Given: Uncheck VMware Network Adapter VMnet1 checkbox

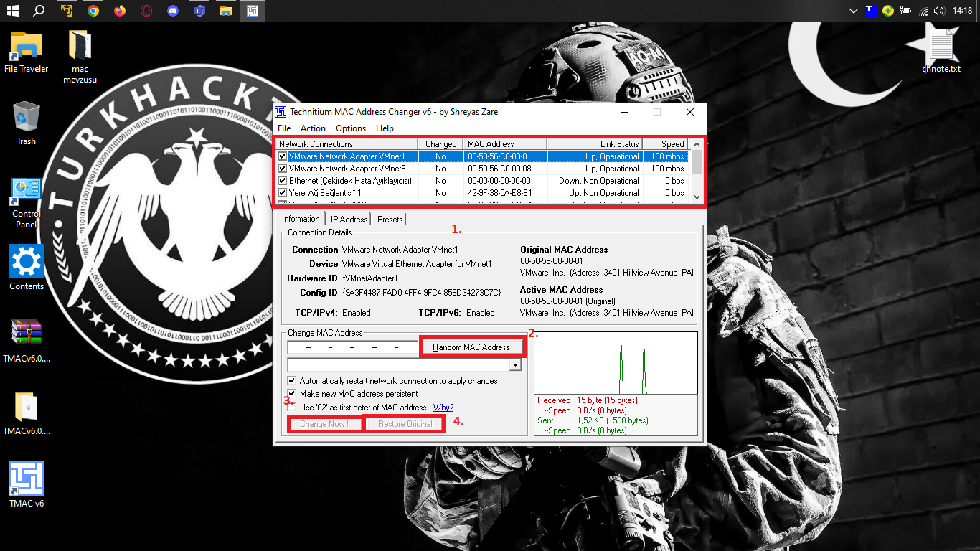Looking at the screenshot, I should [x=282, y=156].
